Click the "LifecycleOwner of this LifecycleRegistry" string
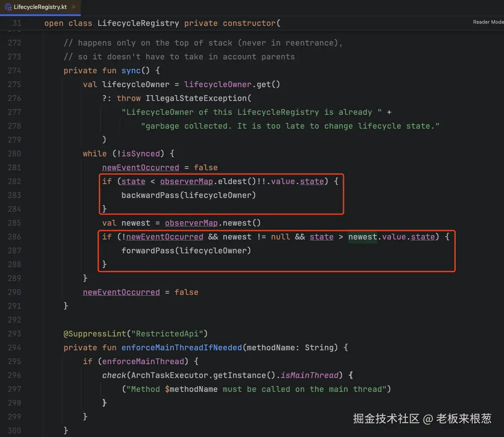The height and width of the screenshot is (437, 504). pyautogui.click(x=252, y=112)
